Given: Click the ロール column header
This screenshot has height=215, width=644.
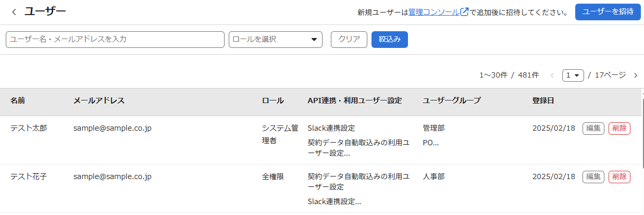Looking at the screenshot, I should coord(273,101).
